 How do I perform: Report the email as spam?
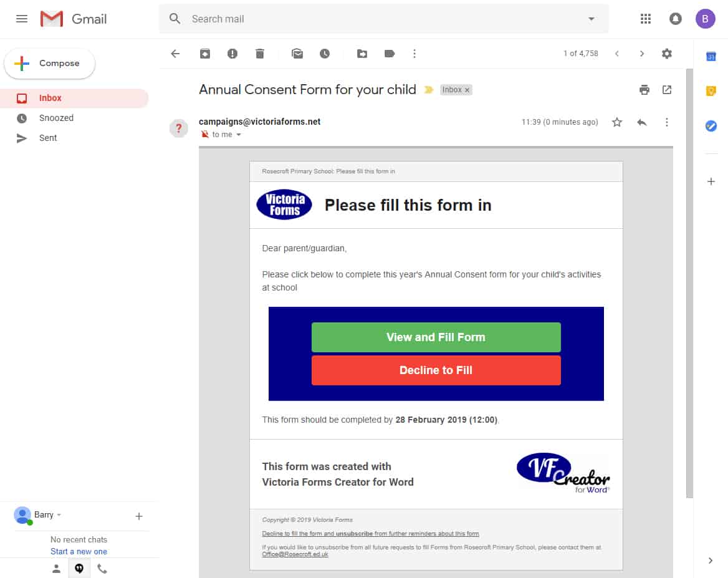coord(232,54)
